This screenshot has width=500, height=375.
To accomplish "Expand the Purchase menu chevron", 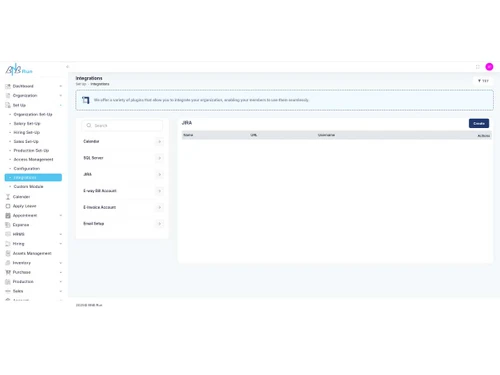I will [61, 272].
